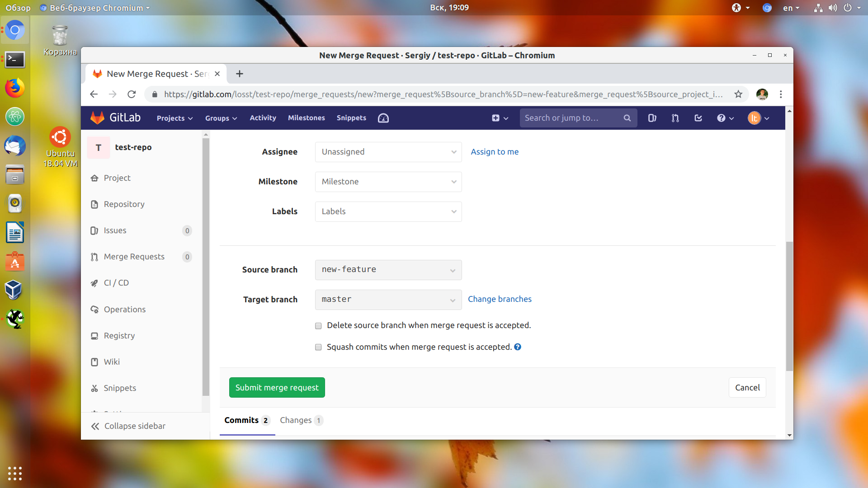Open Snippets in top navigation
Image resolution: width=868 pixels, height=488 pixels.
tap(351, 118)
